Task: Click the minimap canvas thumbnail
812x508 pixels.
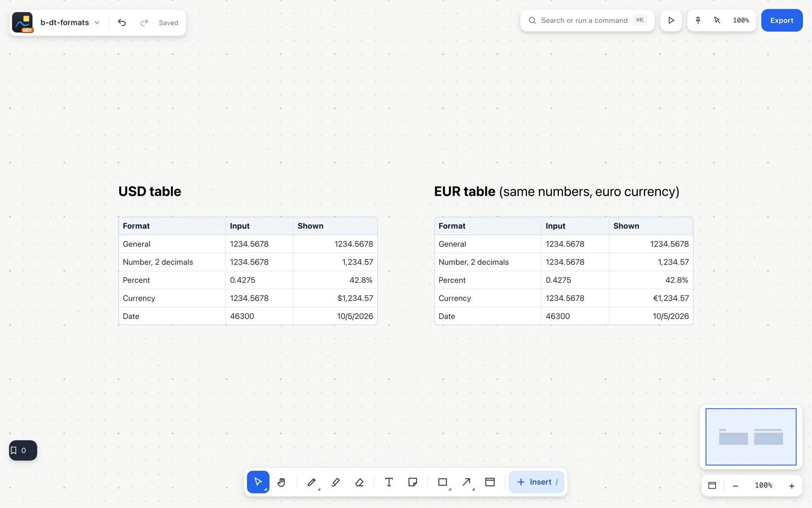Action: tap(751, 437)
